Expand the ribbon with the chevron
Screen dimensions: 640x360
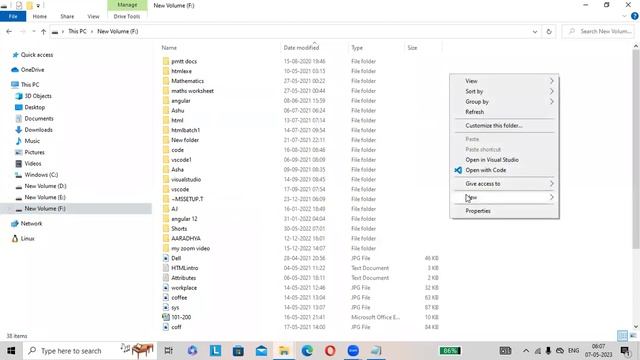(624, 16)
